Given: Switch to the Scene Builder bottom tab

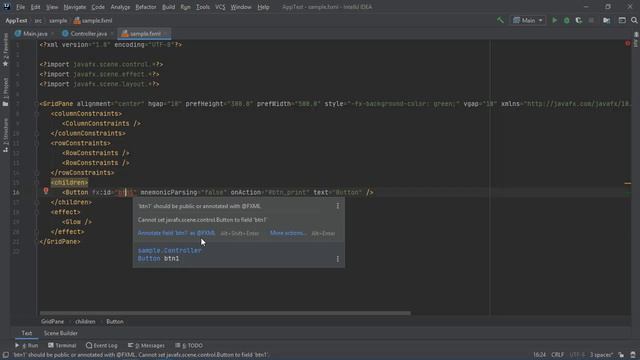Looking at the screenshot, I should [60, 333].
